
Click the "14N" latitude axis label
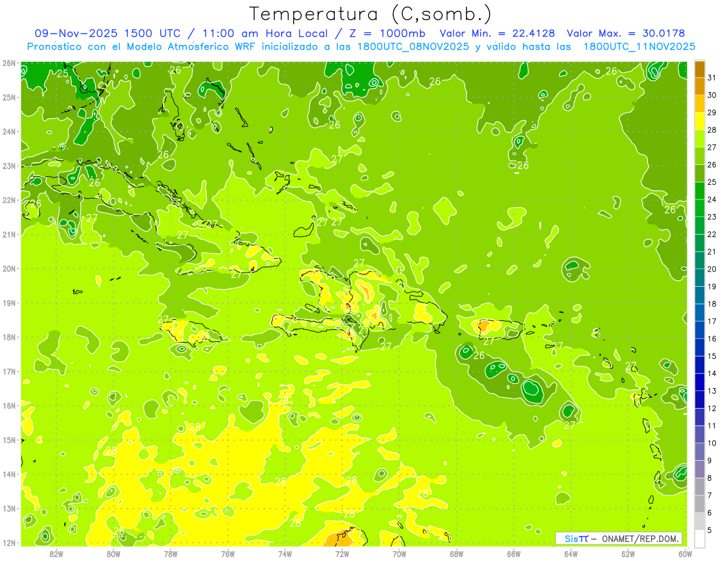coord(9,474)
